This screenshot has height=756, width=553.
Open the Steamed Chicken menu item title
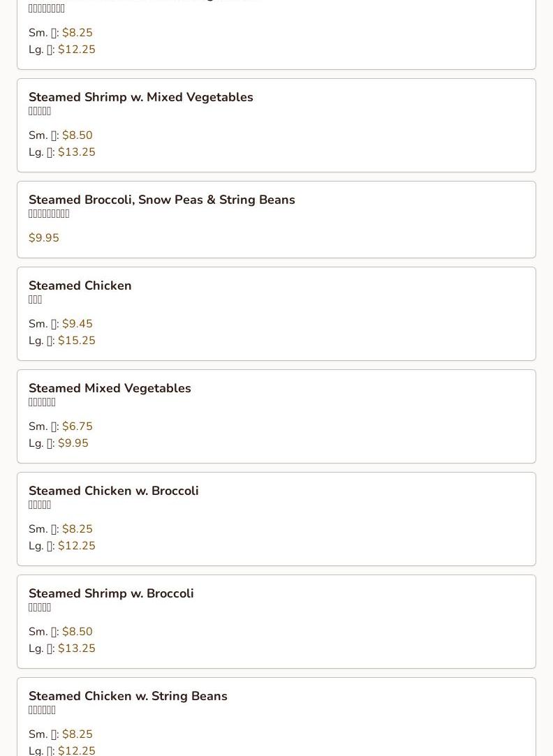coord(80,286)
